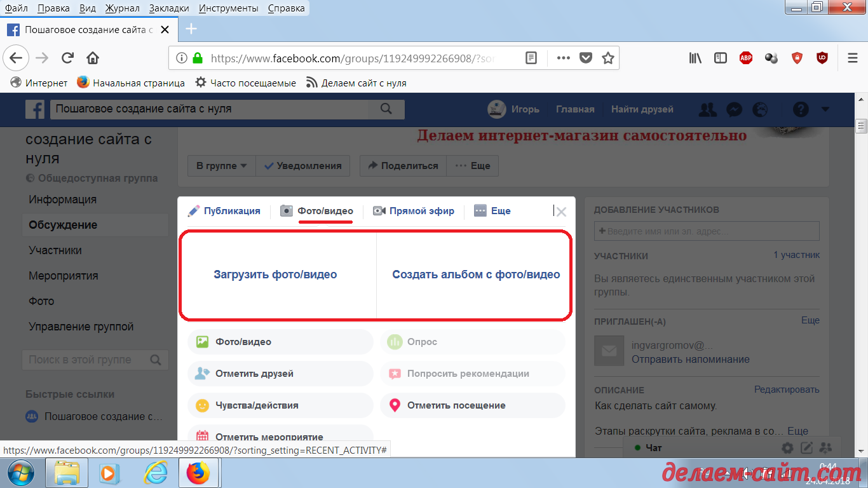
Task: Toggle the Прямой эфир live video option
Action: [x=414, y=210]
